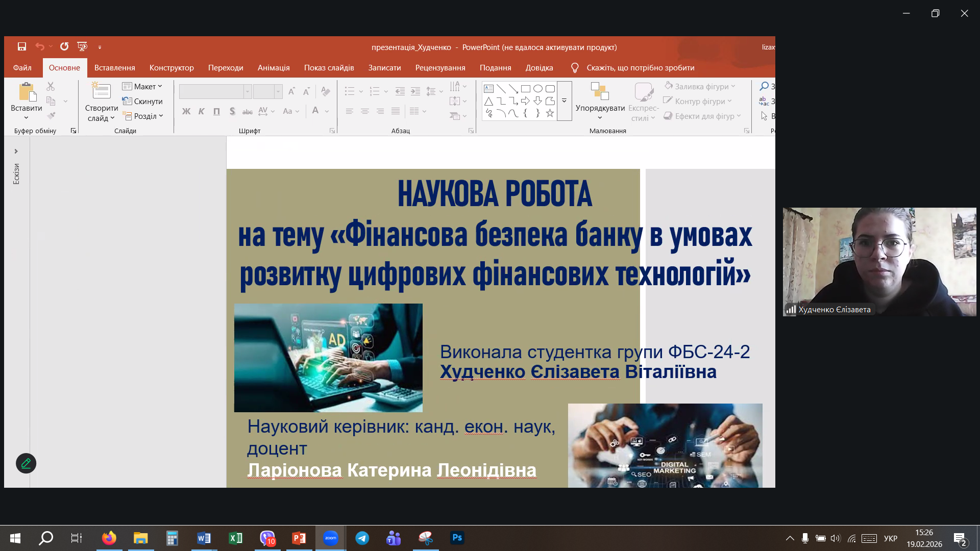Expand the shapes gallery More arrow
Screen dimensions: 980x551
click(x=564, y=101)
